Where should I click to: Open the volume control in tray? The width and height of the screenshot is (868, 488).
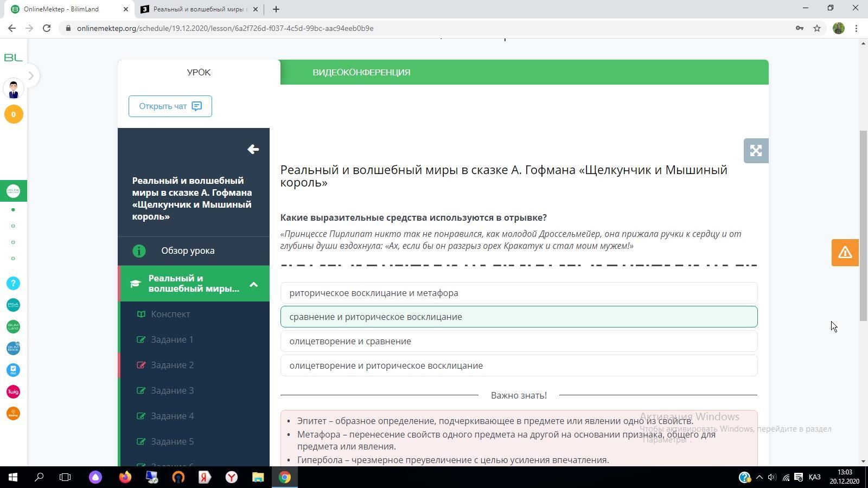pyautogui.click(x=772, y=477)
